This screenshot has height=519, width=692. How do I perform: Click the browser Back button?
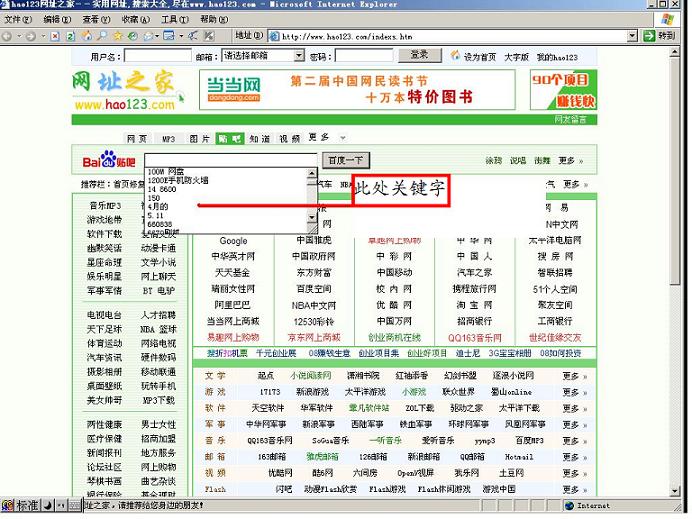click(x=10, y=36)
